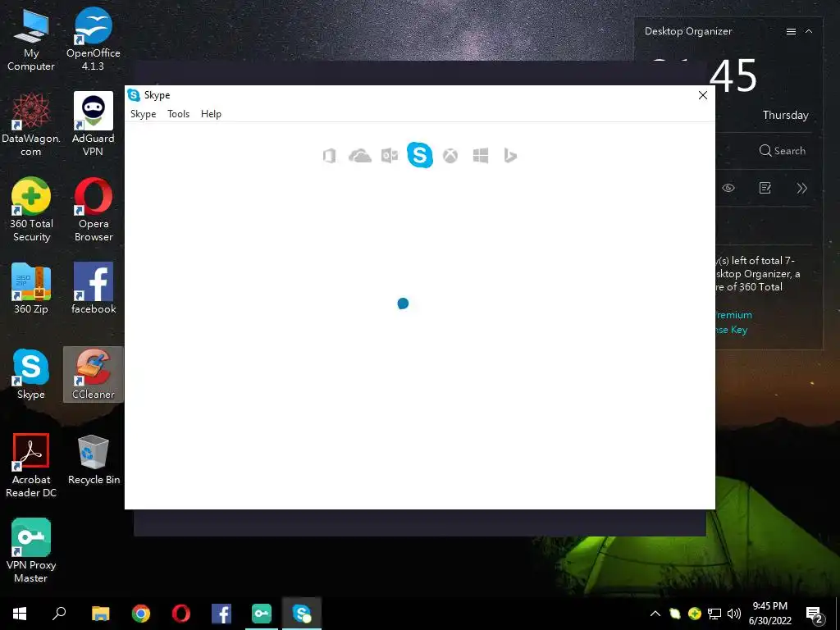Select the Skype desktop shortcut
Viewport: 840px width, 630px height.
31,374
